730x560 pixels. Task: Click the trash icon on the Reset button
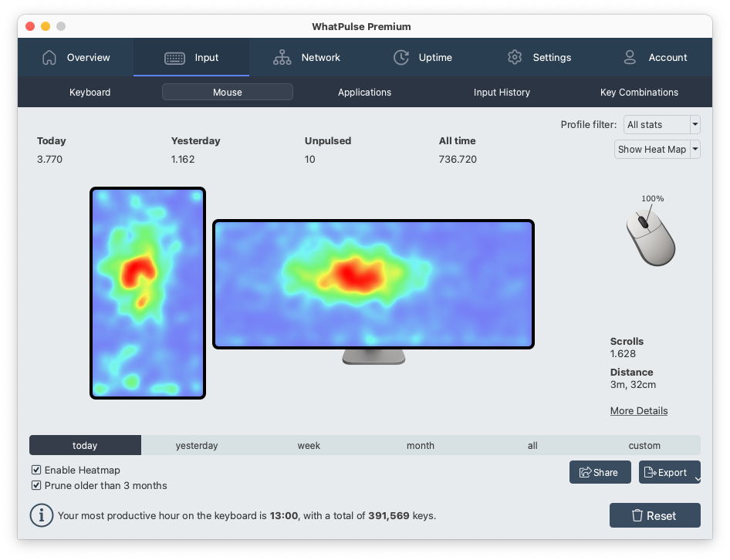[x=637, y=515]
